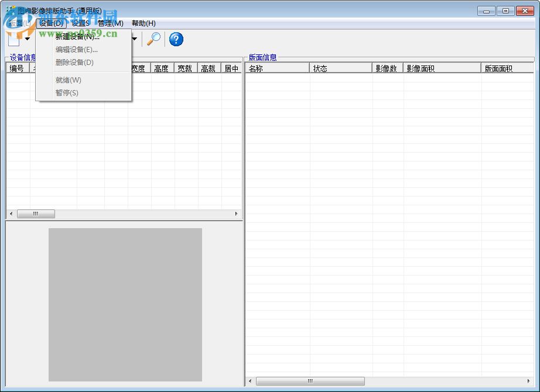Click the 居中 column header
This screenshot has width=540, height=392.
(232, 68)
